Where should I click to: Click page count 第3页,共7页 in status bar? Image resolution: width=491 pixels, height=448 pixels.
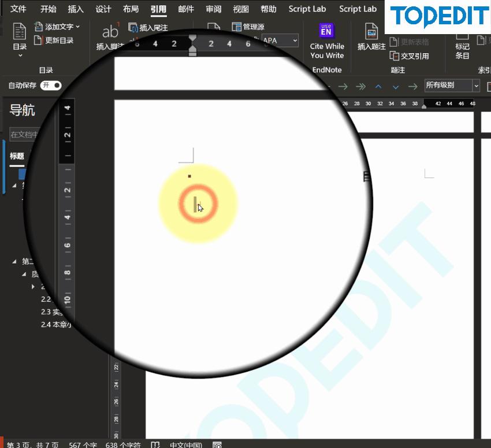pyautogui.click(x=32, y=445)
